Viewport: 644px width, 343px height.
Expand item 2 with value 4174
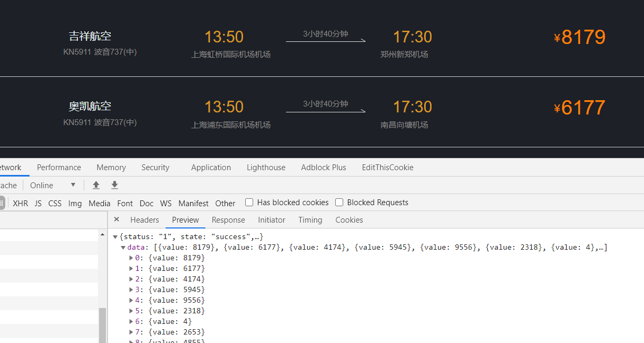click(131, 279)
